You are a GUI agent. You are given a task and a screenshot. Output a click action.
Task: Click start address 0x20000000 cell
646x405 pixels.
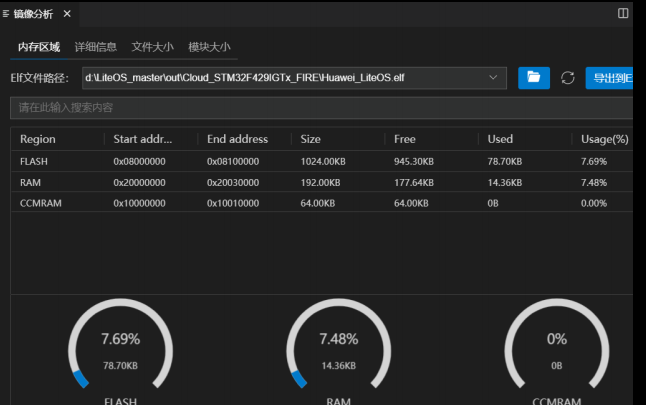point(139,183)
